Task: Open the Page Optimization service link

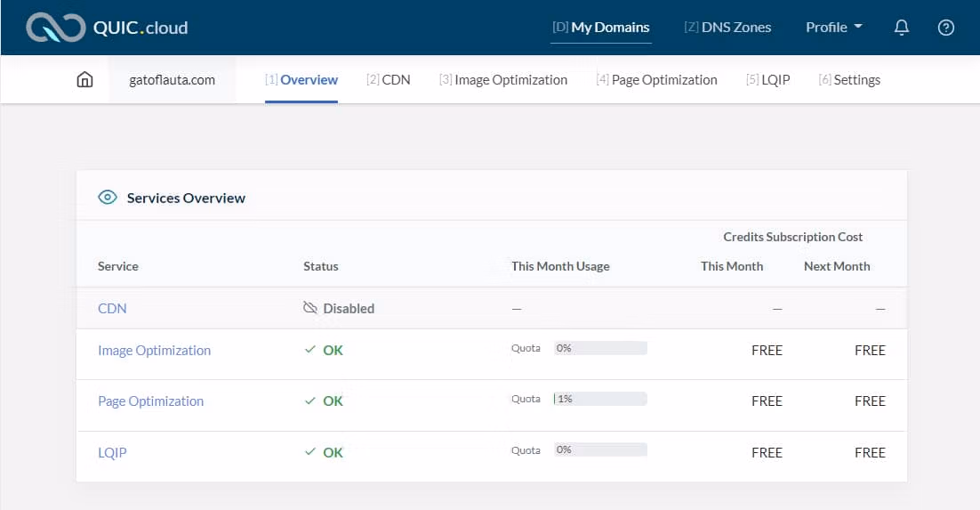Action: click(150, 401)
